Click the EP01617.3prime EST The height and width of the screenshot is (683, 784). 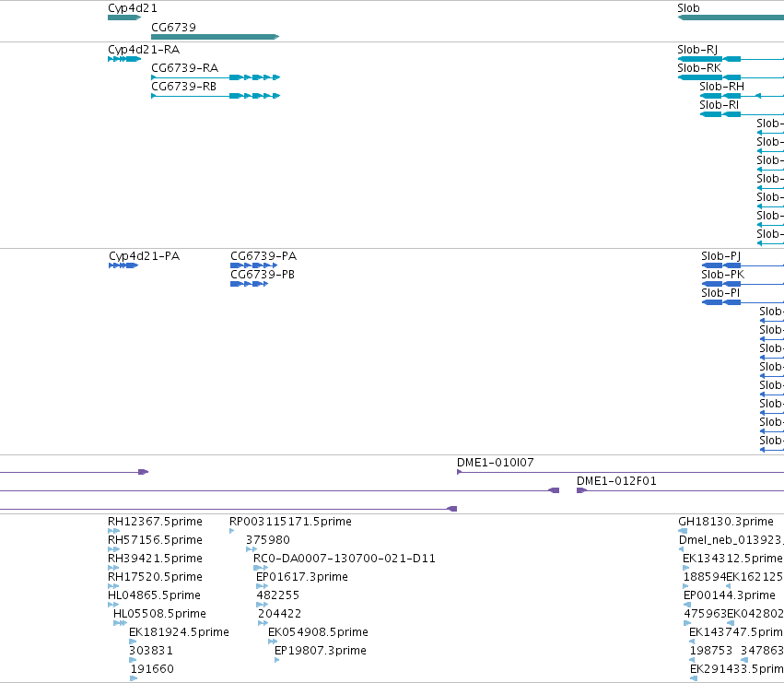(x=262, y=586)
